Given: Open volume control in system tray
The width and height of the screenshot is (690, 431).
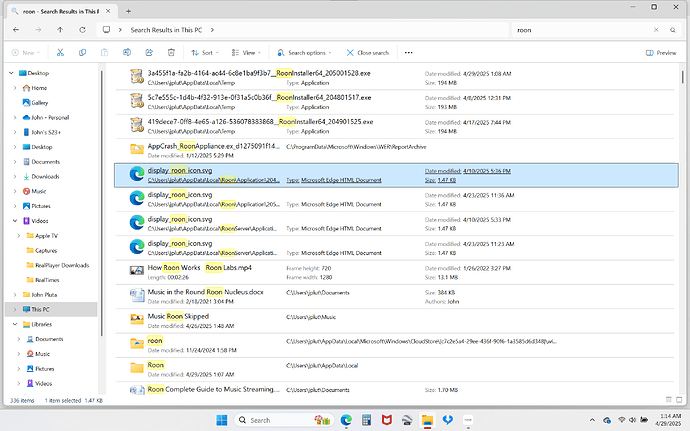Looking at the screenshot, I should click(x=632, y=420).
